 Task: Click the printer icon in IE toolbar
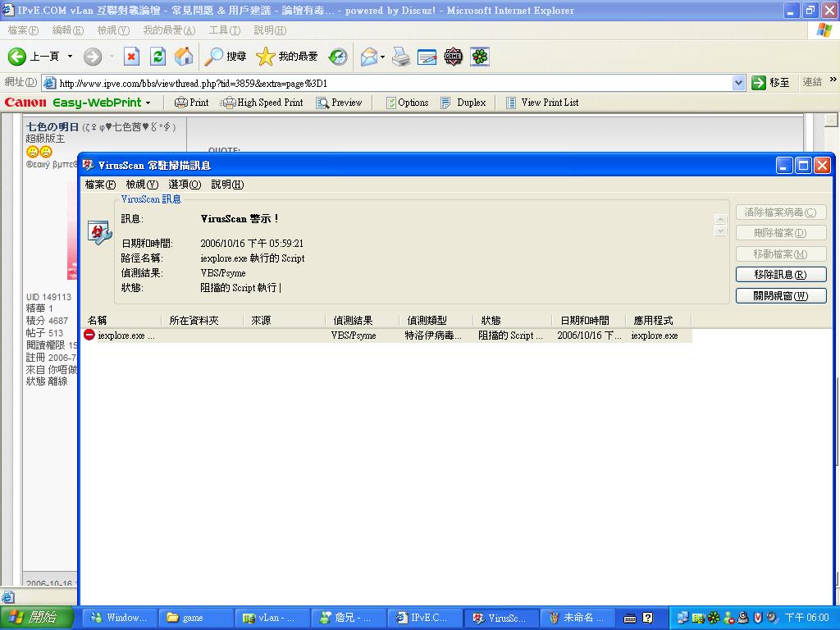click(x=400, y=57)
